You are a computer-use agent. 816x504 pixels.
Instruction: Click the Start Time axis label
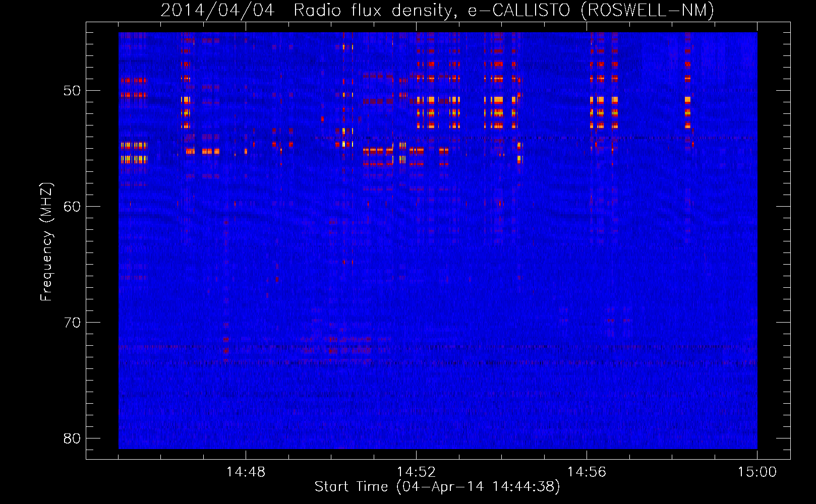coord(437,487)
